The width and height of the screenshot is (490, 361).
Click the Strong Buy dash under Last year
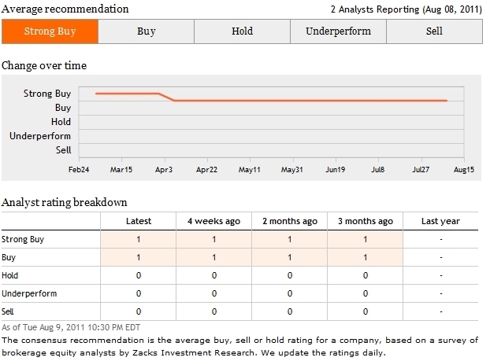tap(441, 239)
